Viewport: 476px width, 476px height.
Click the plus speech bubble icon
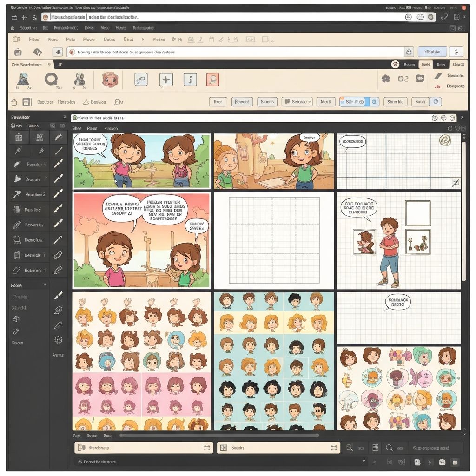pos(166,80)
